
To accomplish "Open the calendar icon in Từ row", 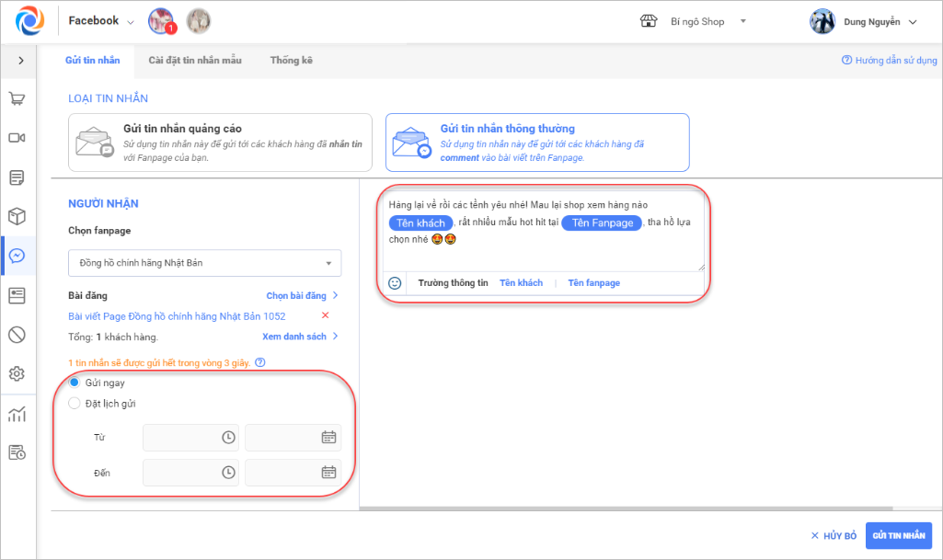I will pos(328,438).
